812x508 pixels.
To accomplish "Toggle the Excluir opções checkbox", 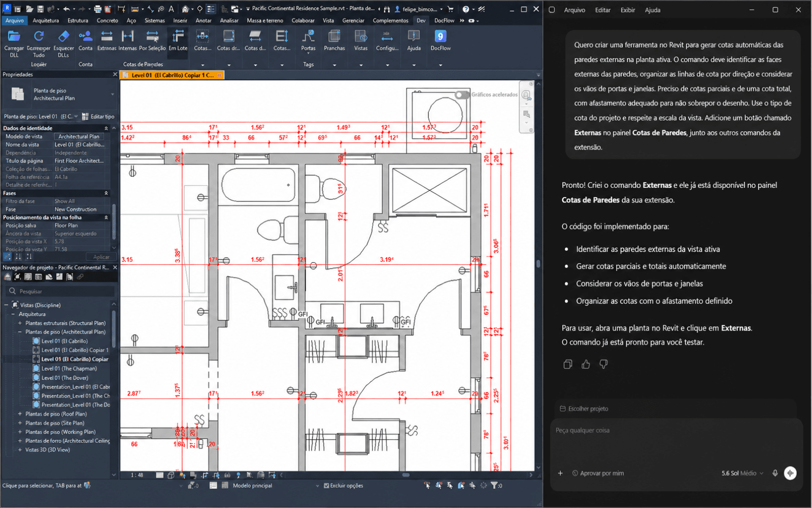I will point(326,486).
